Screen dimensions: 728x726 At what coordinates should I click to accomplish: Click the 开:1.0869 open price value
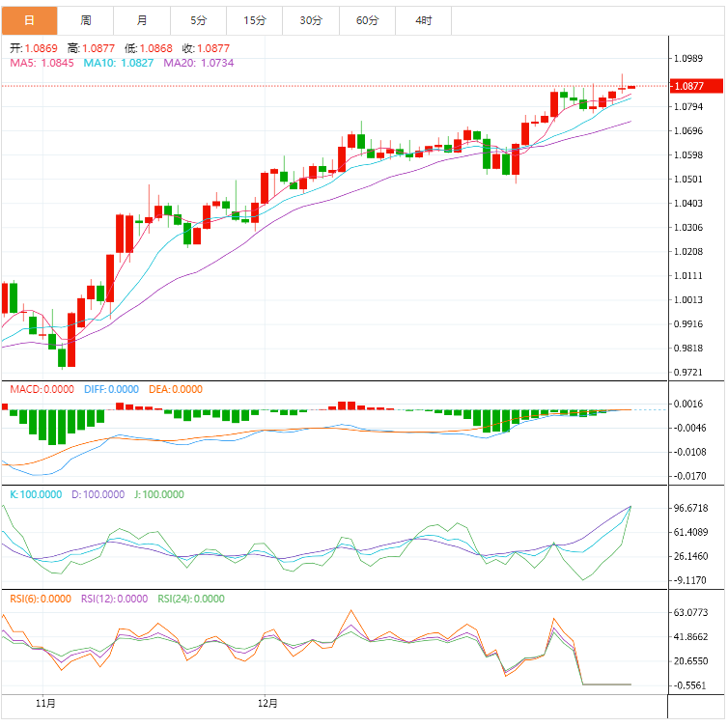[34, 48]
